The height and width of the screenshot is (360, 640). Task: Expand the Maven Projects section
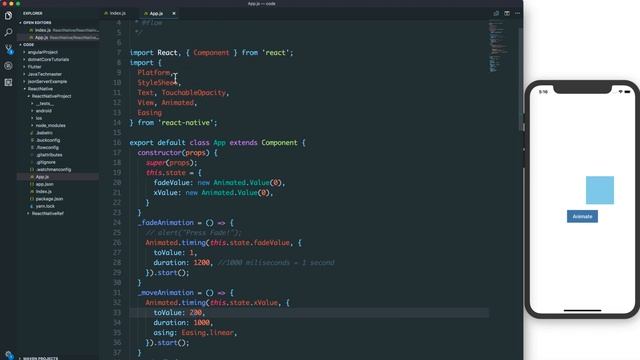(x=40, y=358)
